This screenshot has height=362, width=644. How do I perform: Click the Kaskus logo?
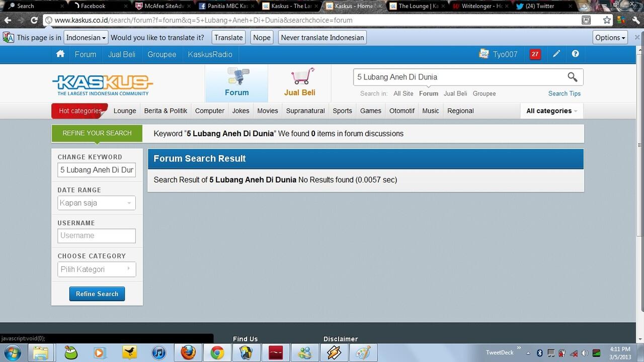pyautogui.click(x=103, y=85)
